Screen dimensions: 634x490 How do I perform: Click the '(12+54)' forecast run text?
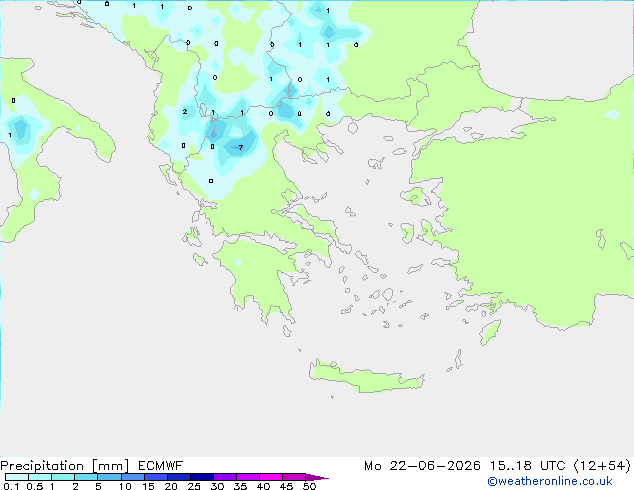(x=602, y=466)
